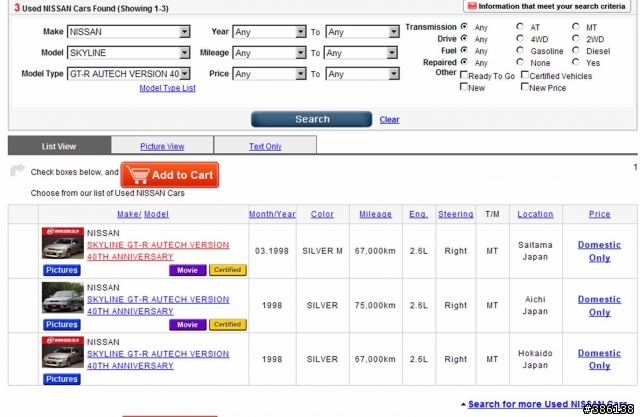
Task: Click Pictures badge for Saitama car
Action: coord(62,270)
